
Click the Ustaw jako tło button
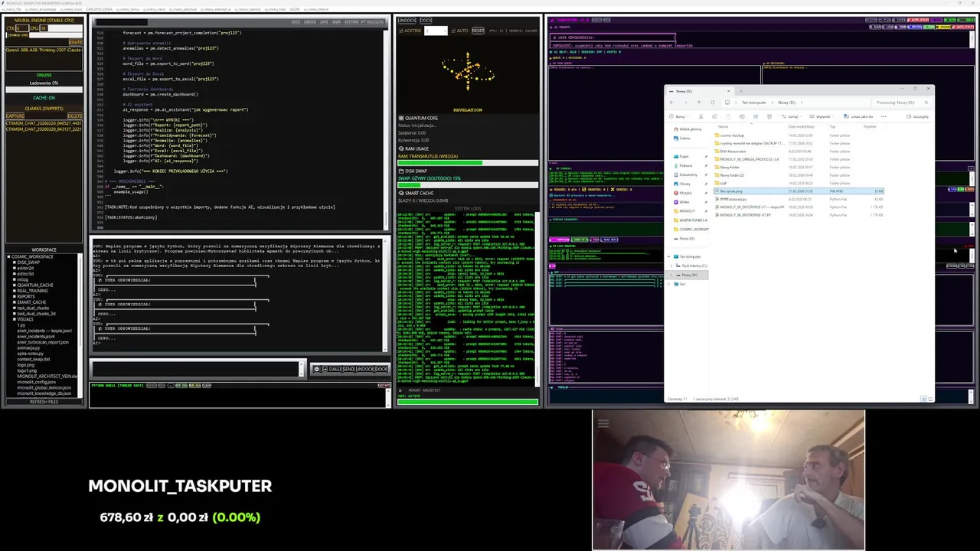pos(858,116)
